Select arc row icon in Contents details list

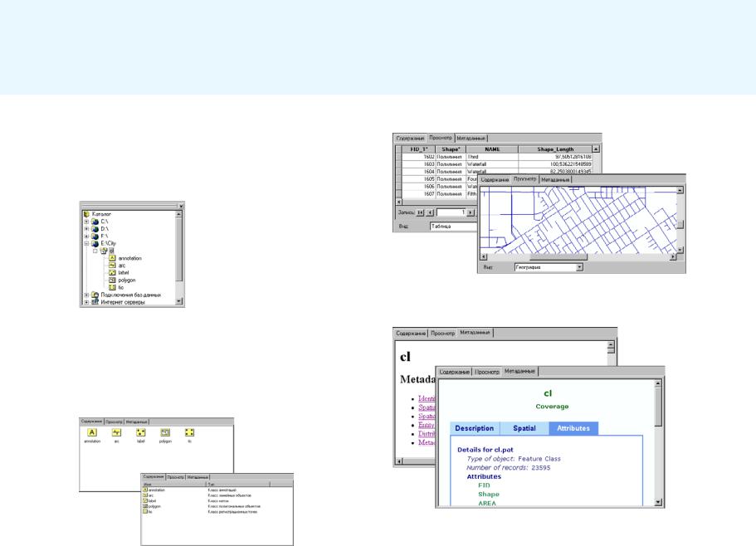145,495
